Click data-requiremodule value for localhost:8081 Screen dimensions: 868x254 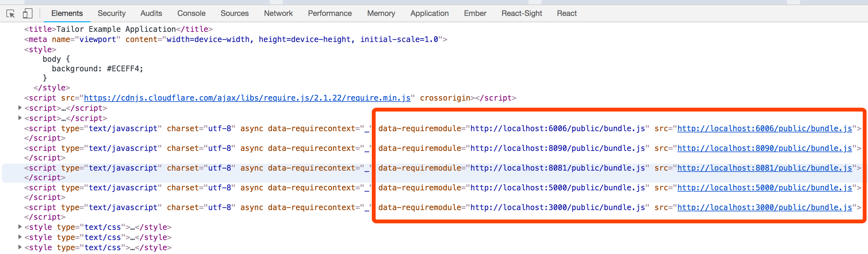tap(557, 168)
